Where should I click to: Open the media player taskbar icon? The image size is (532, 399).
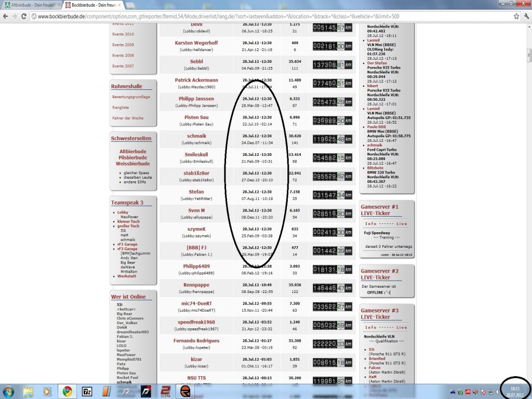click(47, 391)
